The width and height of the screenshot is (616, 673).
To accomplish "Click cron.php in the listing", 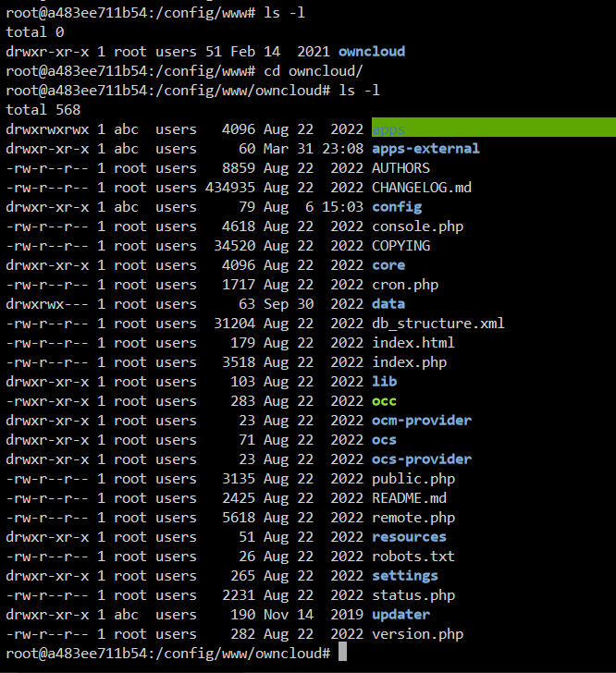I will click(x=405, y=285).
